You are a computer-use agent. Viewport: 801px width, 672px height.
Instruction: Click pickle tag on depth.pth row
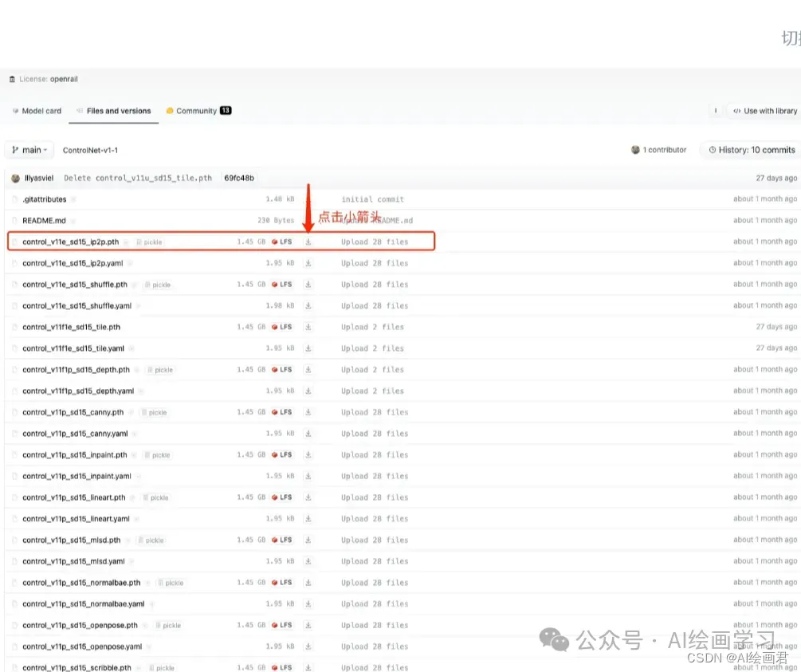click(x=160, y=370)
